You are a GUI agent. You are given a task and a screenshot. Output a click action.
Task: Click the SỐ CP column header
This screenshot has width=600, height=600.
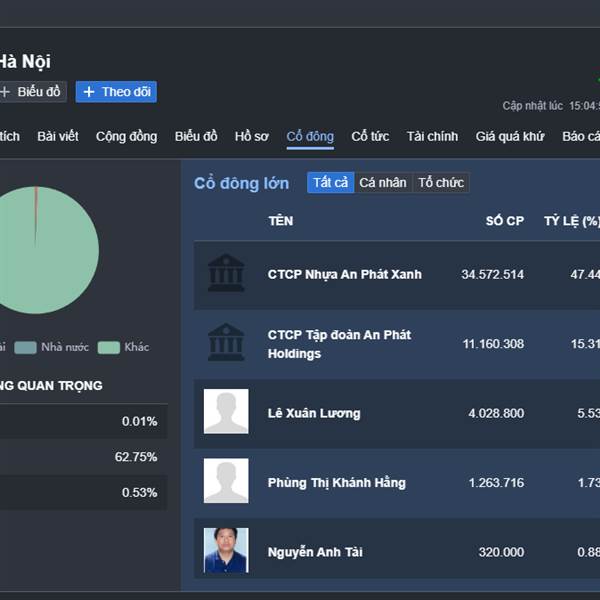[x=505, y=221]
